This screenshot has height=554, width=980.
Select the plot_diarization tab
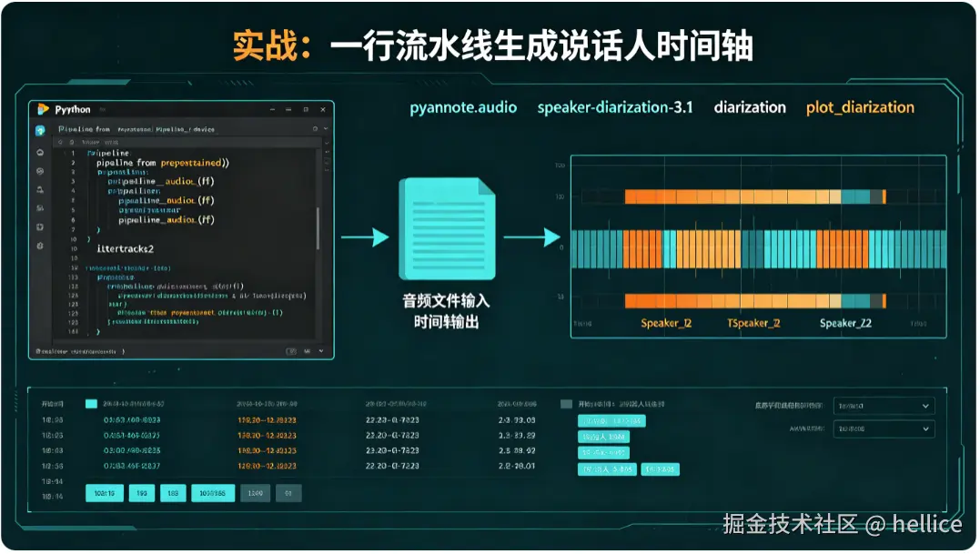(x=860, y=107)
